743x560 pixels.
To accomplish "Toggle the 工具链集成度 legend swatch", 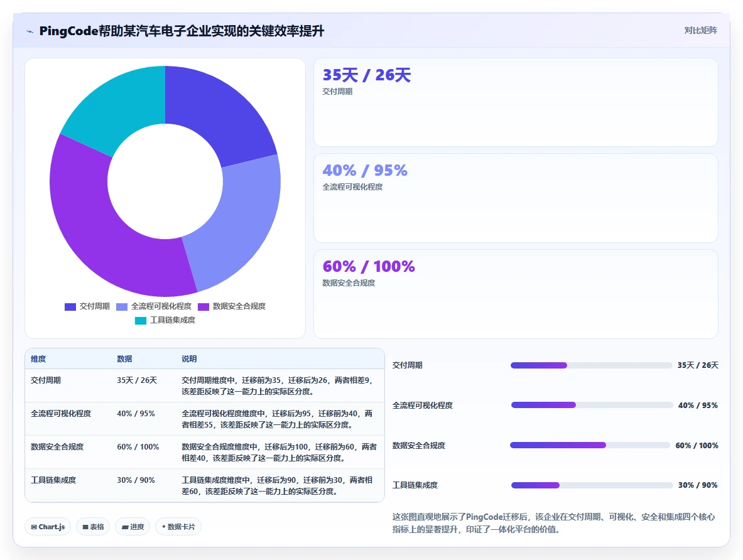I will click(141, 320).
